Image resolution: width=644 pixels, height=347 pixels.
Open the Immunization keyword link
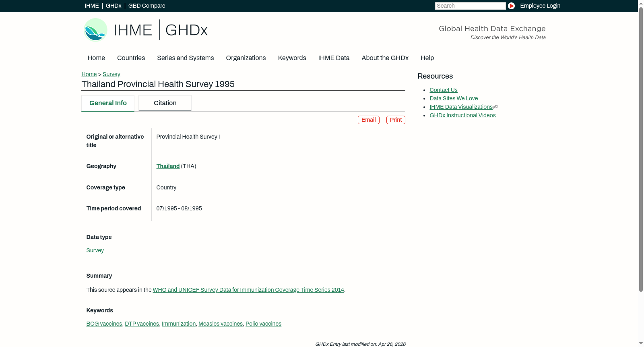179,324
